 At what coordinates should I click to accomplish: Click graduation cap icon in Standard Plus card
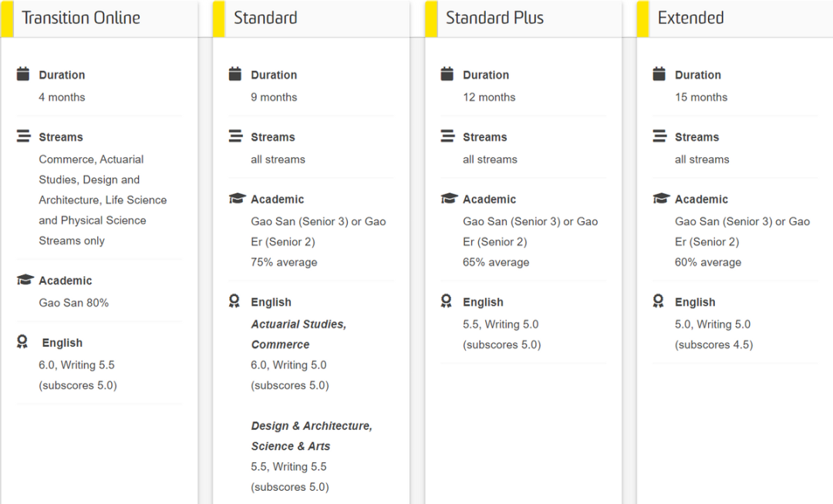point(449,198)
